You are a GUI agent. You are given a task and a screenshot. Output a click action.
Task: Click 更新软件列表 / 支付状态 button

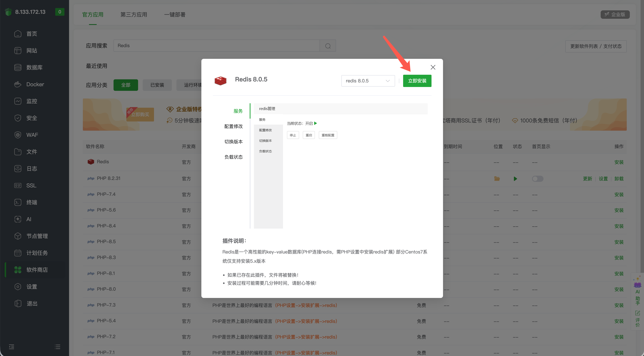tap(596, 46)
